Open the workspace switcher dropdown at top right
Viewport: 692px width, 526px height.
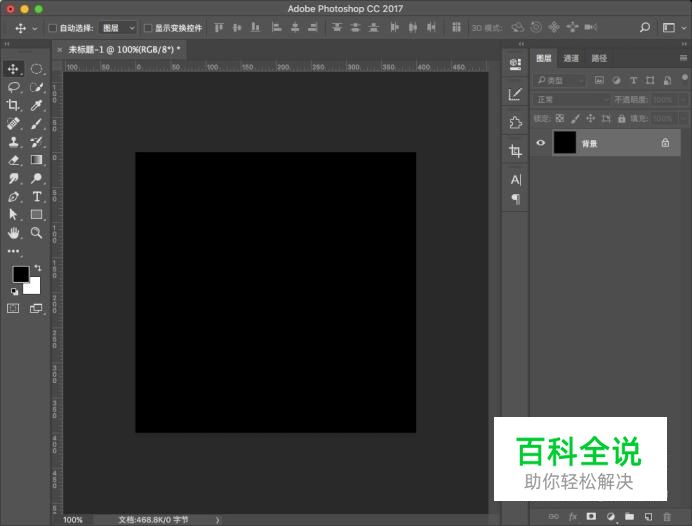coord(672,28)
